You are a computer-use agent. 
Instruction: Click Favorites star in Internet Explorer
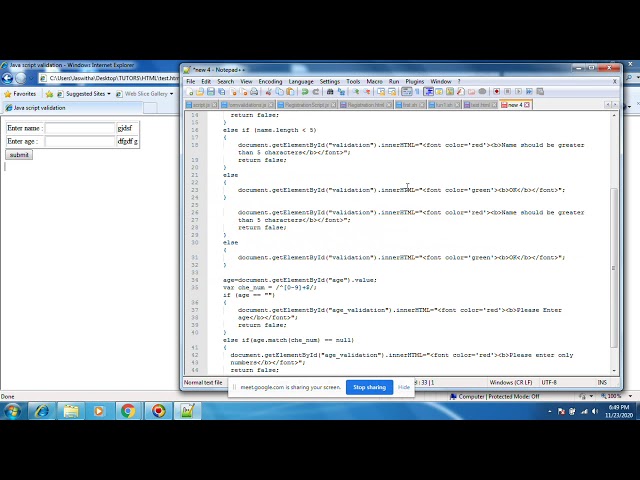[x=20, y=94]
